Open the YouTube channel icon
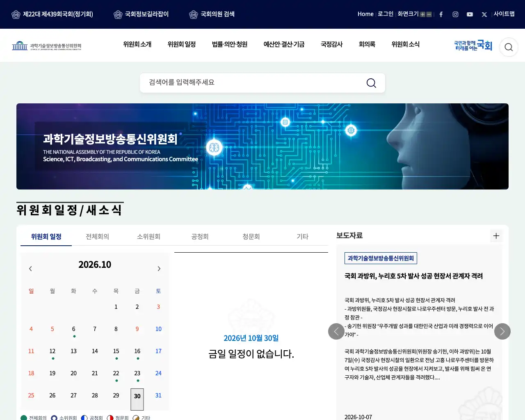The width and height of the screenshot is (525, 420). (470, 14)
